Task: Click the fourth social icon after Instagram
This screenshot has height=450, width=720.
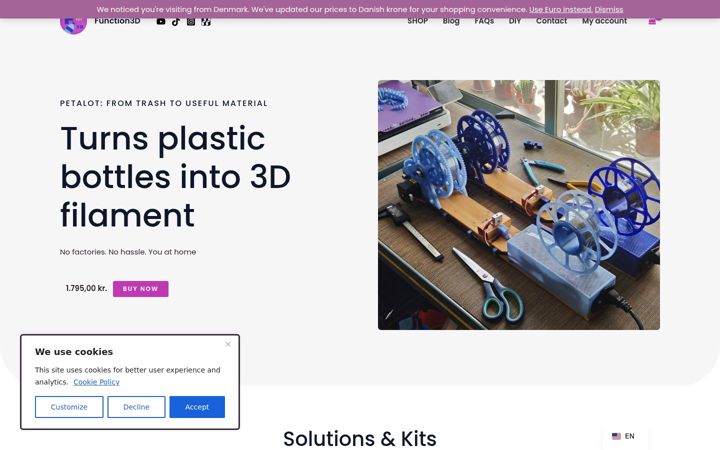Action: click(206, 22)
